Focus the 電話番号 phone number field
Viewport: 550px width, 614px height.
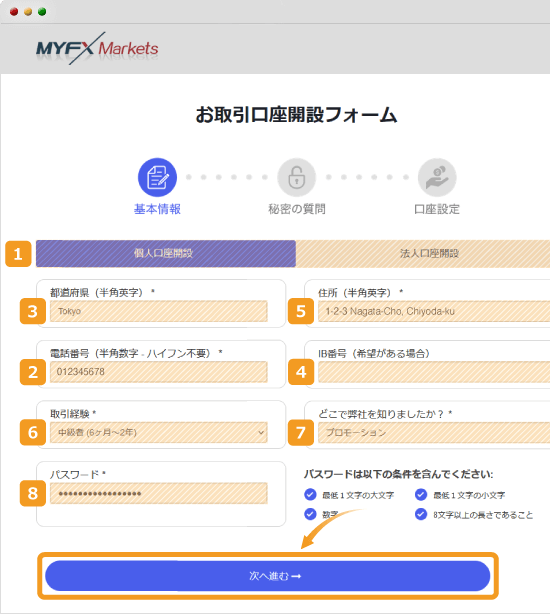coord(159,372)
